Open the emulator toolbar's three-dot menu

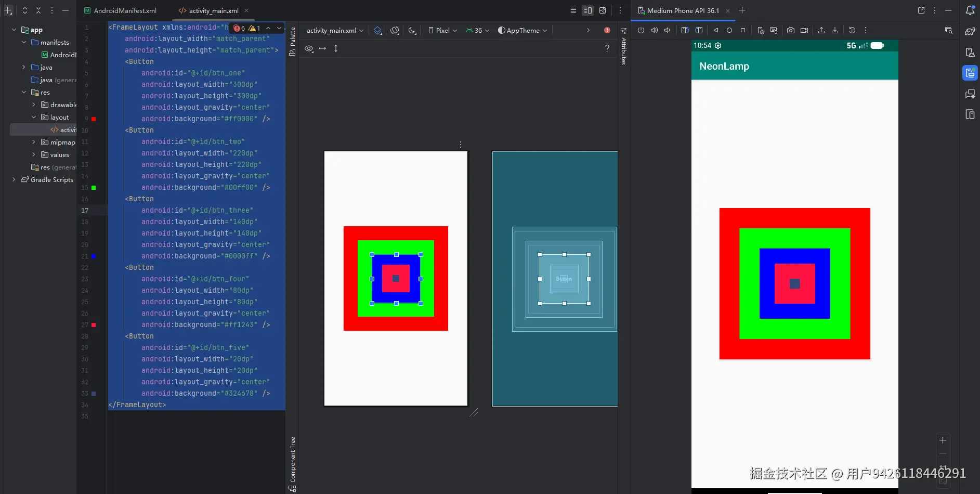866,30
